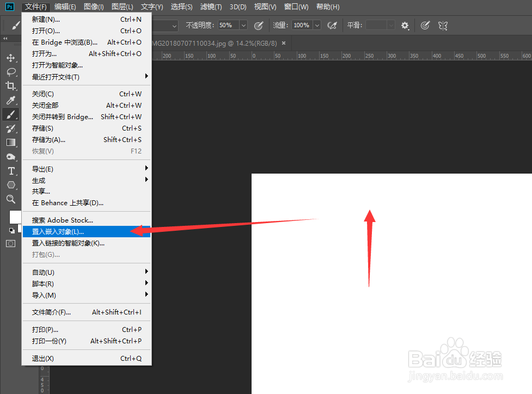Viewport: 532px width, 394px height.
Task: Toggle Quick Mask mode icon
Action: point(11,243)
